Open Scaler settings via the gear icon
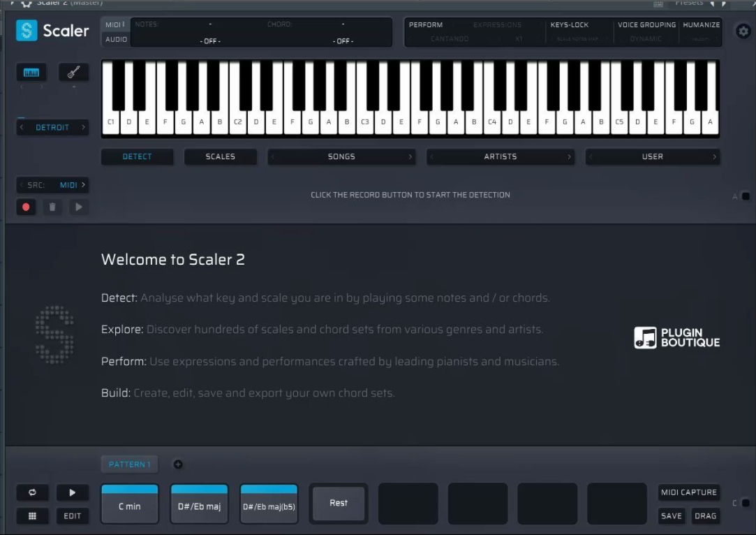The width and height of the screenshot is (756, 535). 742,31
